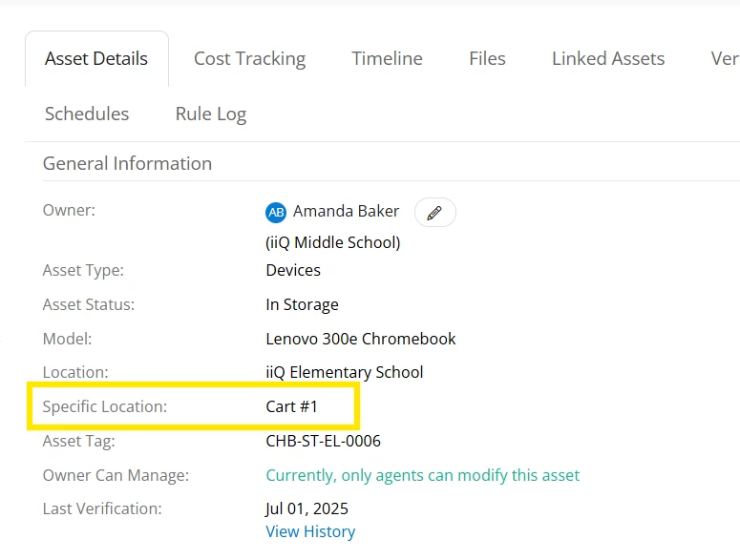Click the In Storage asset status value
This screenshot has height=560, width=740.
pyautogui.click(x=302, y=305)
